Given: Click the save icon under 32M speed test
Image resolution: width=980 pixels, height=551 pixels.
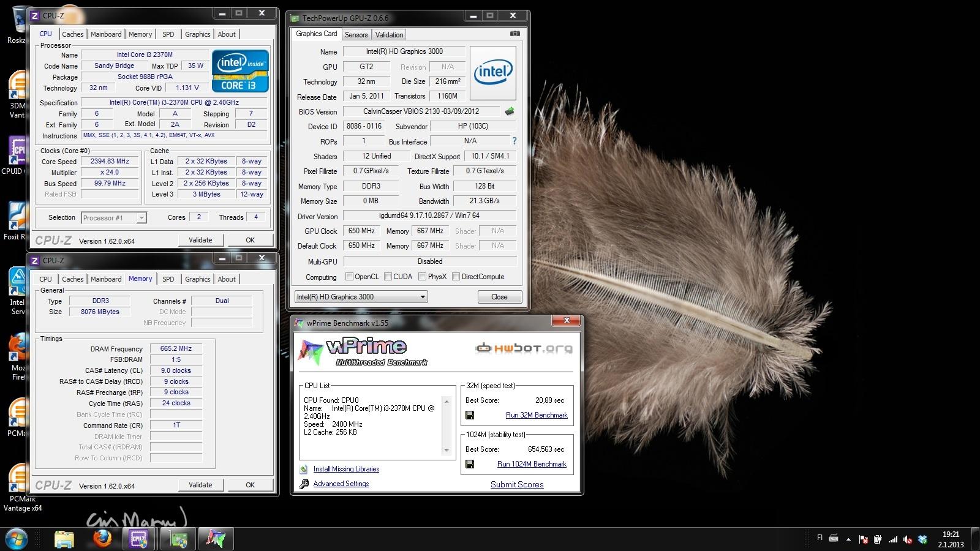Looking at the screenshot, I should coord(470,415).
